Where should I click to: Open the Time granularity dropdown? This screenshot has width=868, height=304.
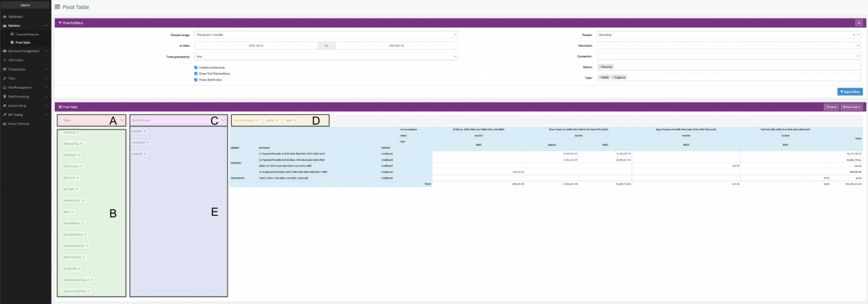(x=325, y=57)
